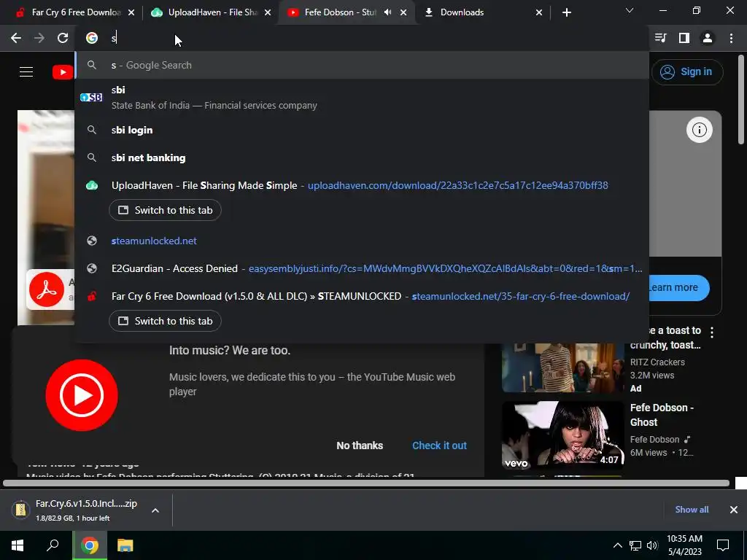
Task: Open the media control queue icon
Action: tap(660, 38)
